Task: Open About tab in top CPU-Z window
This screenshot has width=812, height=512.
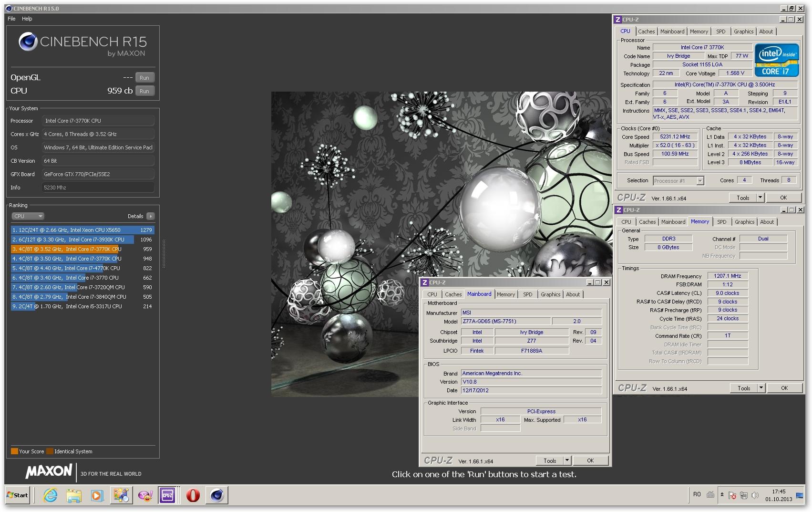Action: pyautogui.click(x=766, y=31)
